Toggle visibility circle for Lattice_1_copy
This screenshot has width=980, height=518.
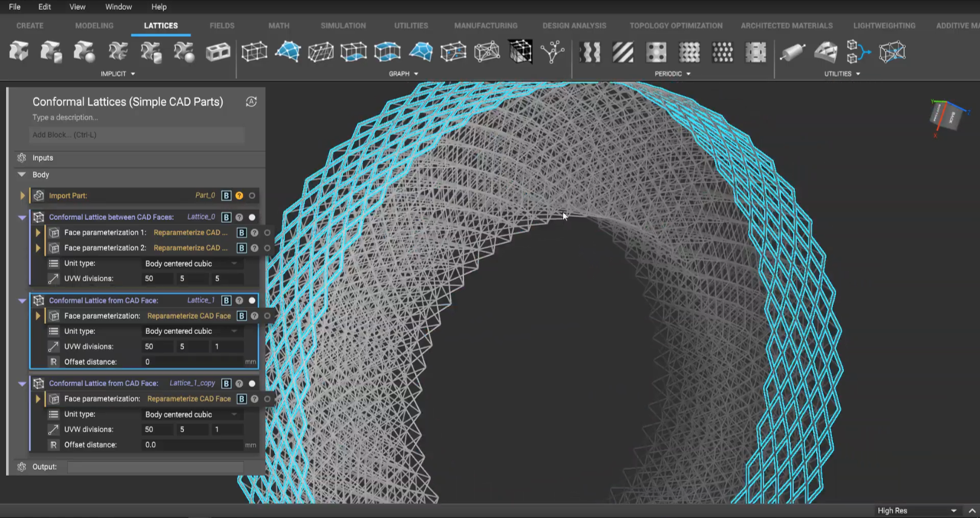[252, 383]
